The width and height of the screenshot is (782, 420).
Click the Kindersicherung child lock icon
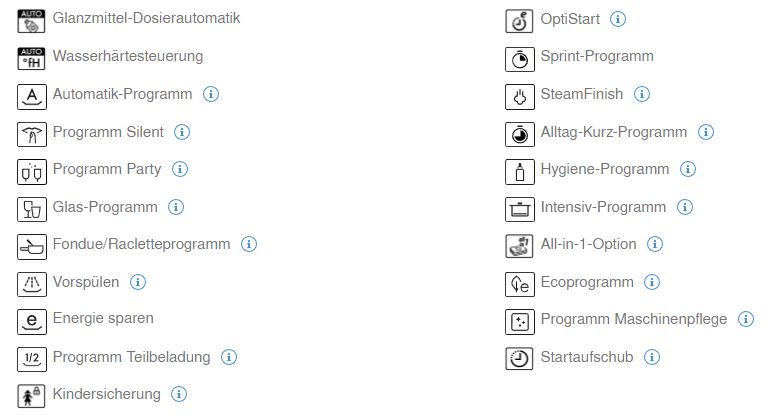coord(31,396)
